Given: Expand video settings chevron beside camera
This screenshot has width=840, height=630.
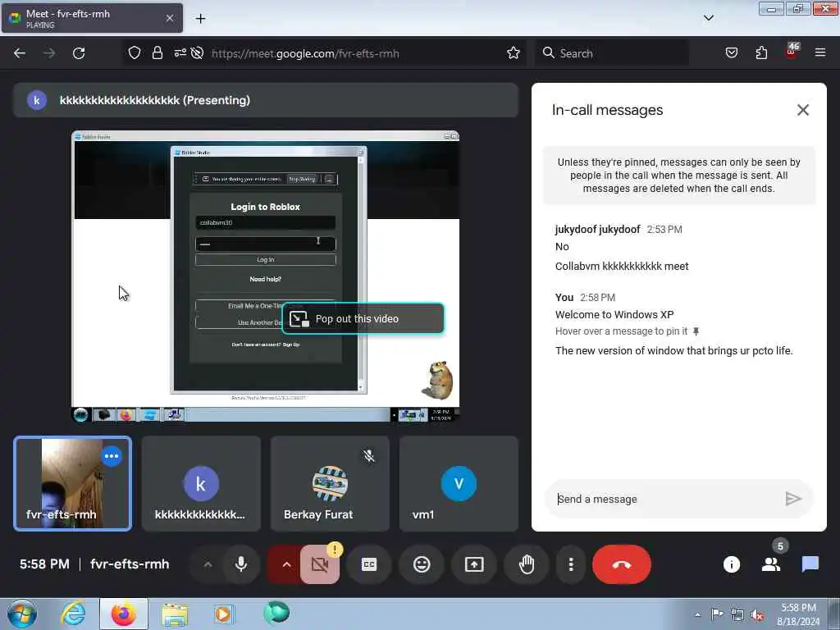Looking at the screenshot, I should pyautogui.click(x=286, y=564).
